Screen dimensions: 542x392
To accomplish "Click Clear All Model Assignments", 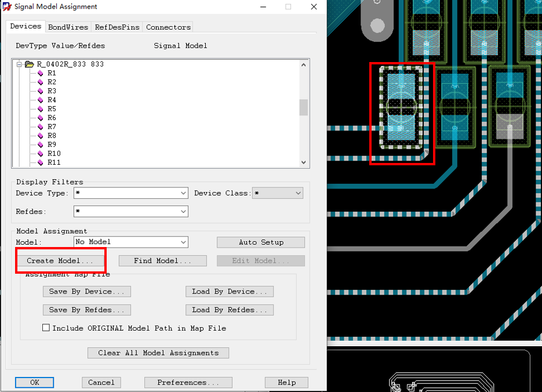I will coord(158,353).
